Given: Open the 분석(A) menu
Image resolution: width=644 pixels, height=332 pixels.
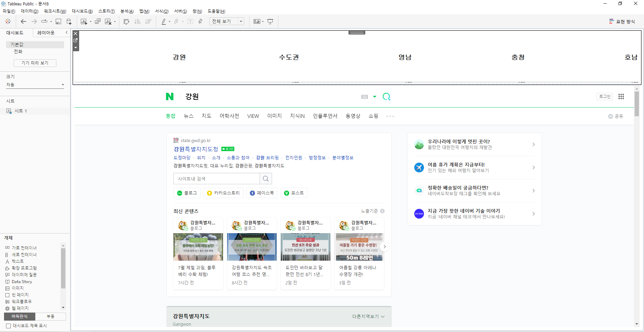Looking at the screenshot, I should [x=127, y=11].
